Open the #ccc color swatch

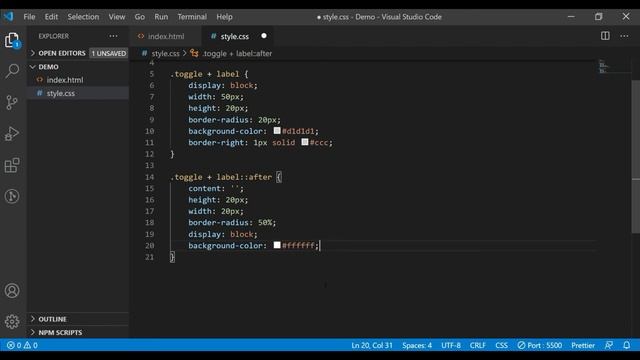[304, 142]
